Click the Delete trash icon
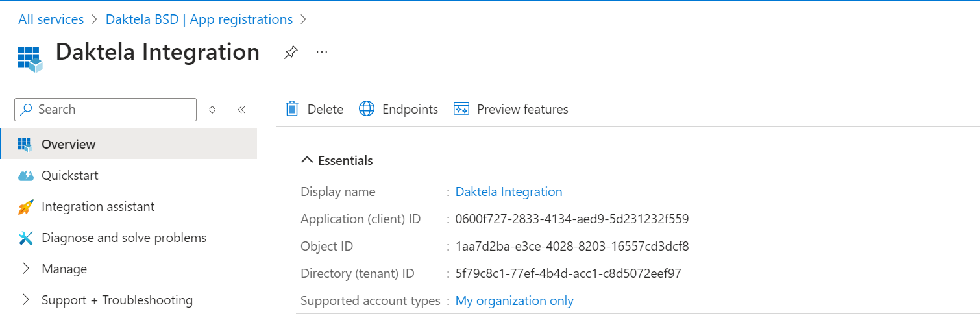Viewport: 980px width, 318px height. pos(293,109)
